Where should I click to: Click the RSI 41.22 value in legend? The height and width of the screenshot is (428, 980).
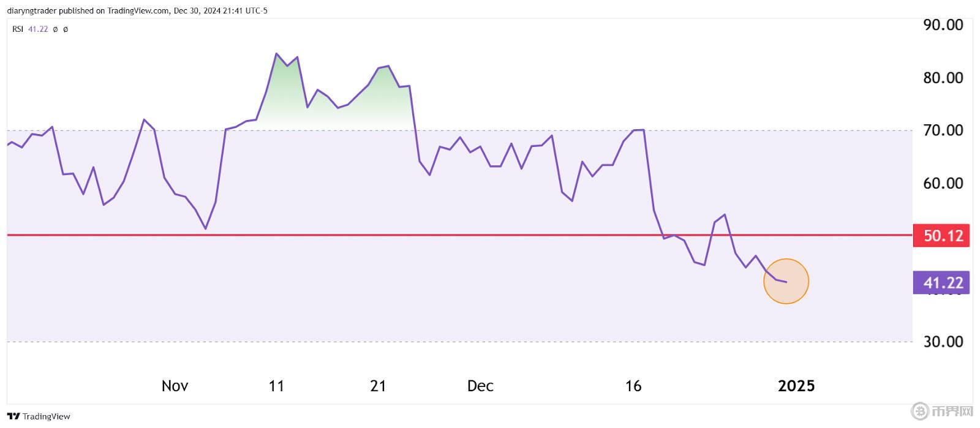coord(38,29)
